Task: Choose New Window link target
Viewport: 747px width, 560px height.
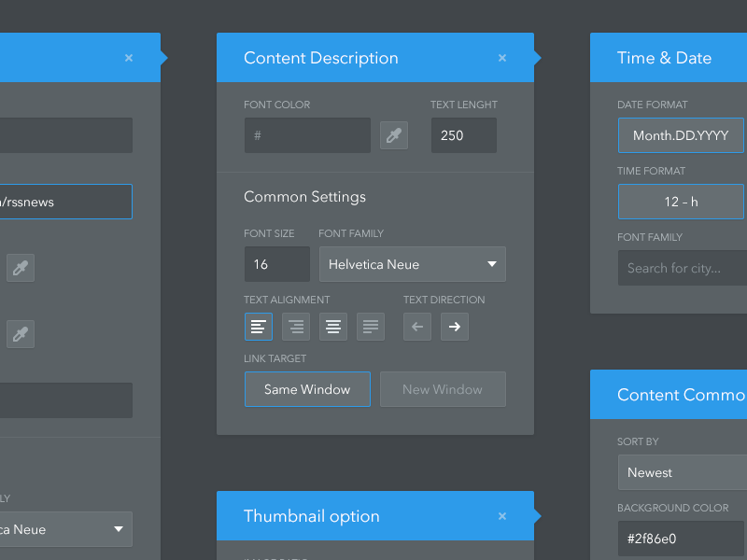Action: (x=443, y=389)
